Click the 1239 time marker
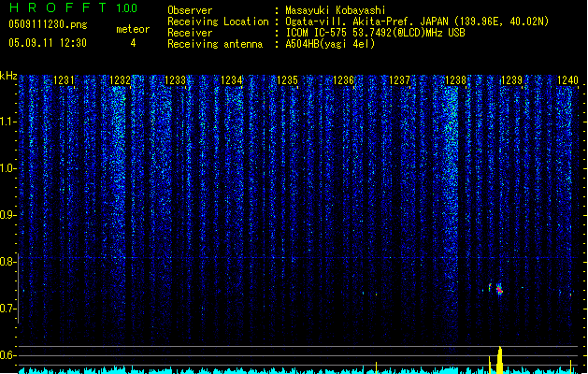Image resolution: width=588 pixels, height=374 pixels. pyautogui.click(x=511, y=80)
